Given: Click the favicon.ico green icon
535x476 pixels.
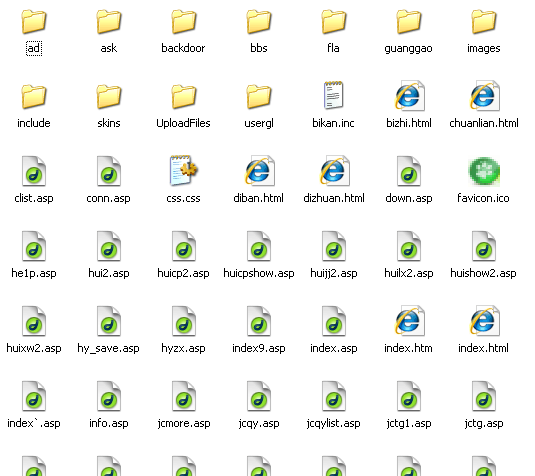Looking at the screenshot, I should (x=484, y=171).
